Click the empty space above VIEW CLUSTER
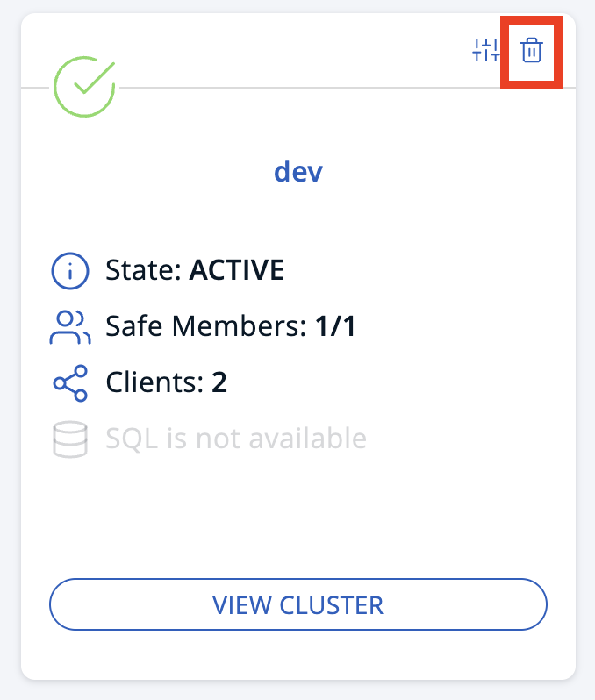Viewport: 595px width, 700px height. point(297,518)
